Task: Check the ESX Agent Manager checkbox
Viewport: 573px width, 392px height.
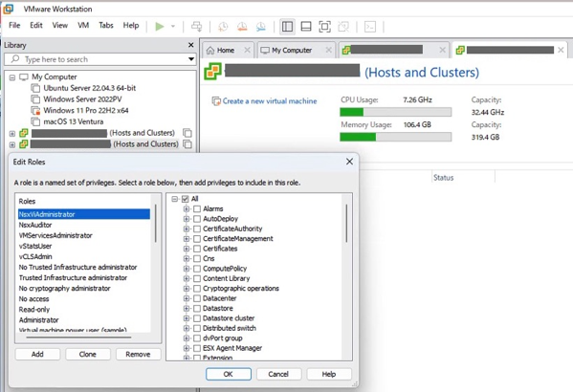Action: (197, 348)
